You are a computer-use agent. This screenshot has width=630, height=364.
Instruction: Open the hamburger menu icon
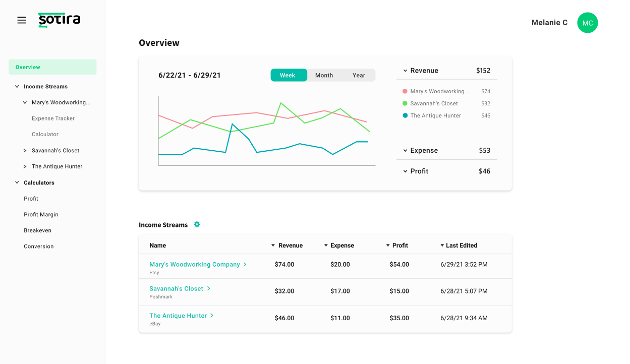pos(22,20)
